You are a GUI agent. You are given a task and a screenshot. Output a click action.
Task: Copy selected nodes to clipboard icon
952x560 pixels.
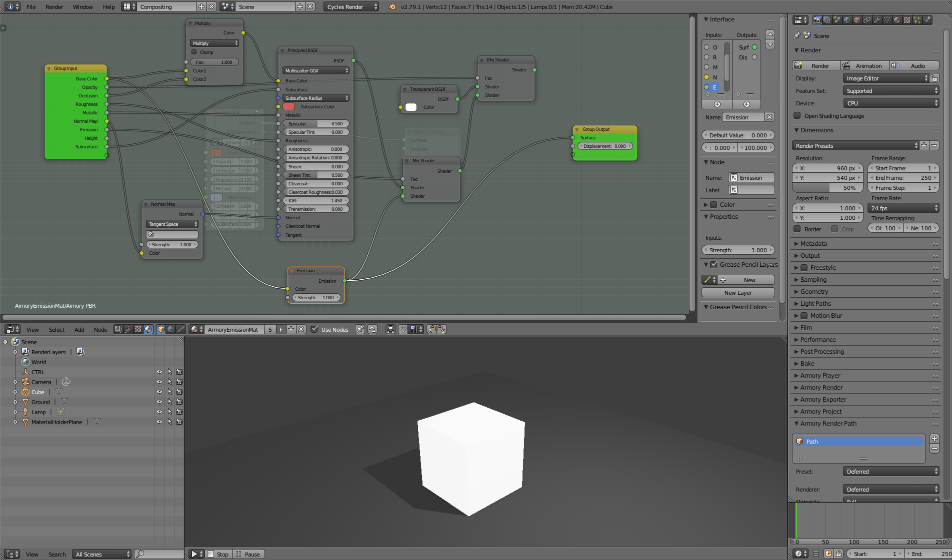431,329
